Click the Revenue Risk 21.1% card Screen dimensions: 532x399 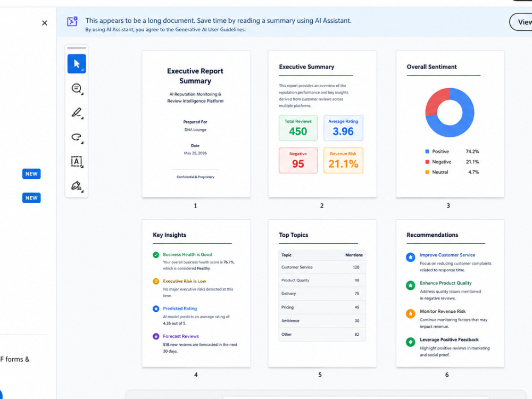click(x=343, y=160)
